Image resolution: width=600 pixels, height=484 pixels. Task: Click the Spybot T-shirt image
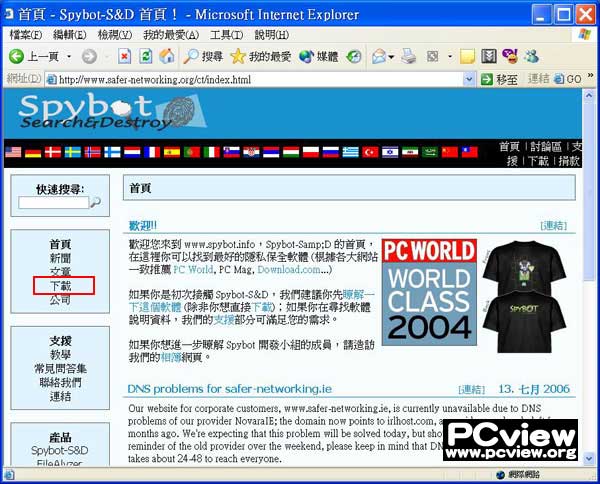click(524, 297)
